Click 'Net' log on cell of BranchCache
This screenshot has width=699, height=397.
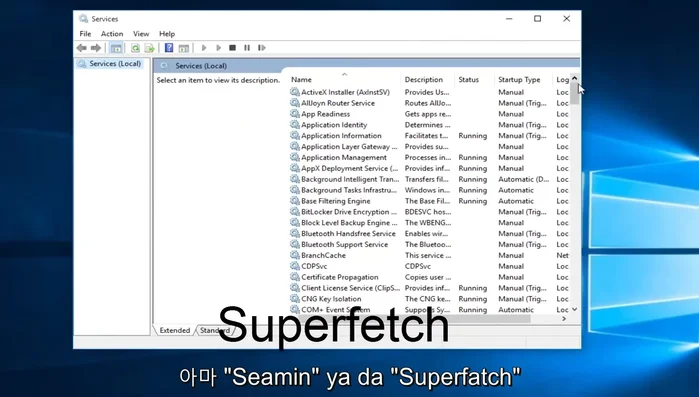click(562, 255)
